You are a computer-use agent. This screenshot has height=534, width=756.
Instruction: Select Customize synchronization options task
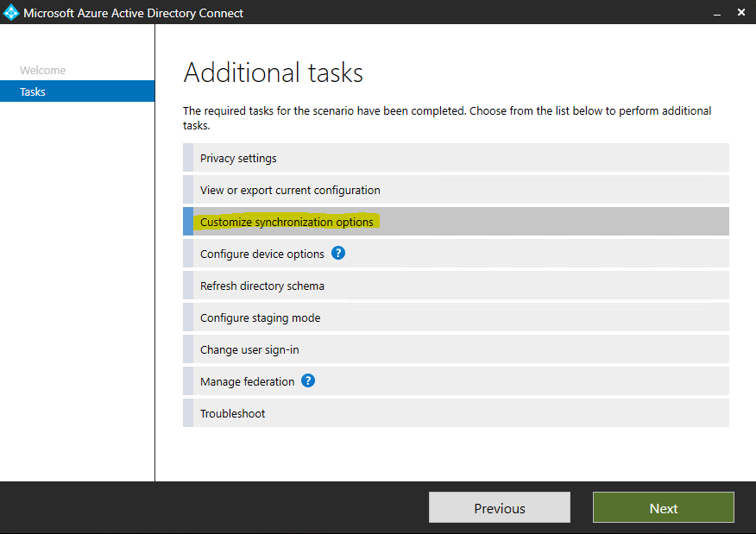(456, 221)
